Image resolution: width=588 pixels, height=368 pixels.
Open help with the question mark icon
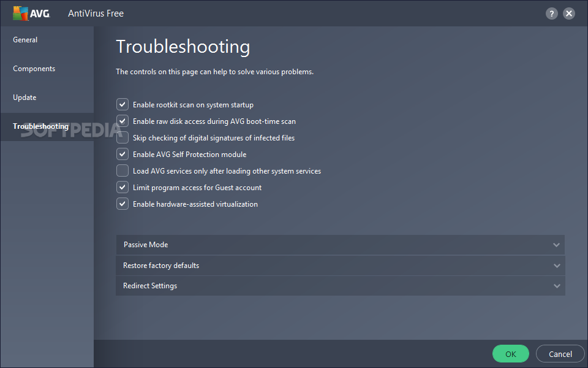point(552,13)
